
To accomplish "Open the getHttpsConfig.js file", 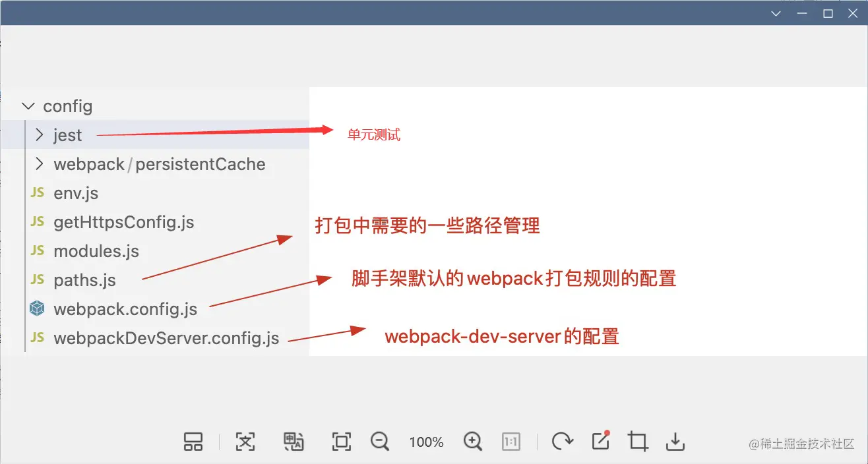I will (124, 222).
